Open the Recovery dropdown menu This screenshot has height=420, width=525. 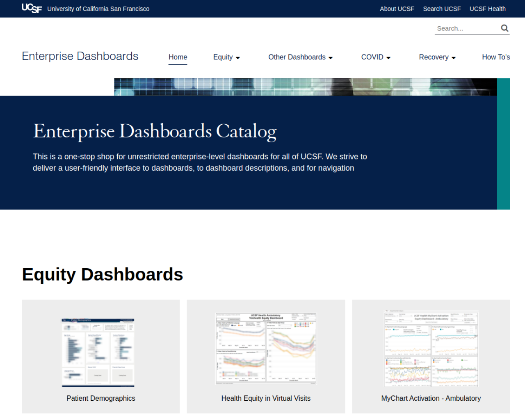pos(437,57)
